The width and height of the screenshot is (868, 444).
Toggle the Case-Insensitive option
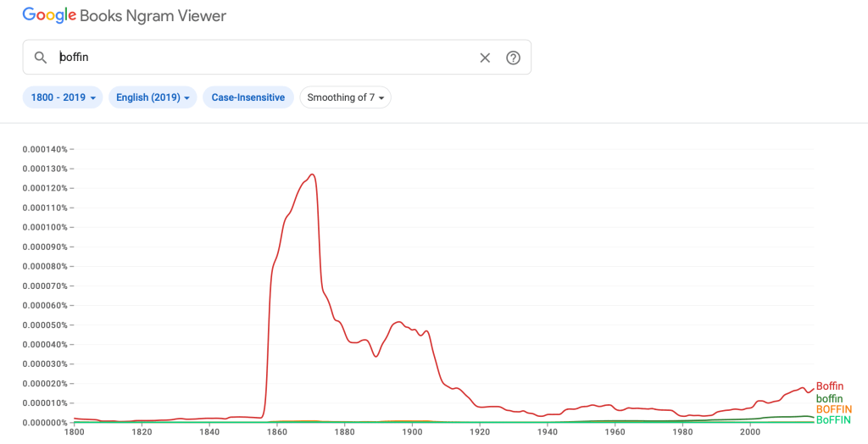248,97
